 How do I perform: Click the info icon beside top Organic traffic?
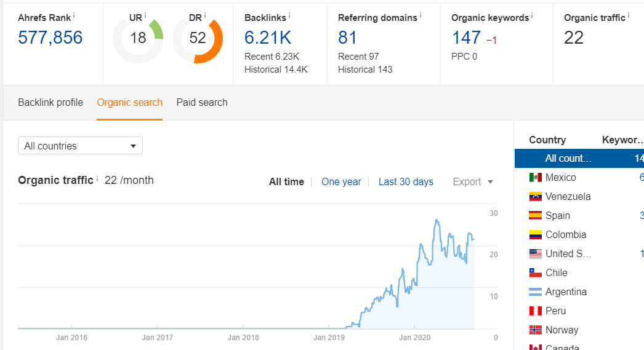point(629,15)
